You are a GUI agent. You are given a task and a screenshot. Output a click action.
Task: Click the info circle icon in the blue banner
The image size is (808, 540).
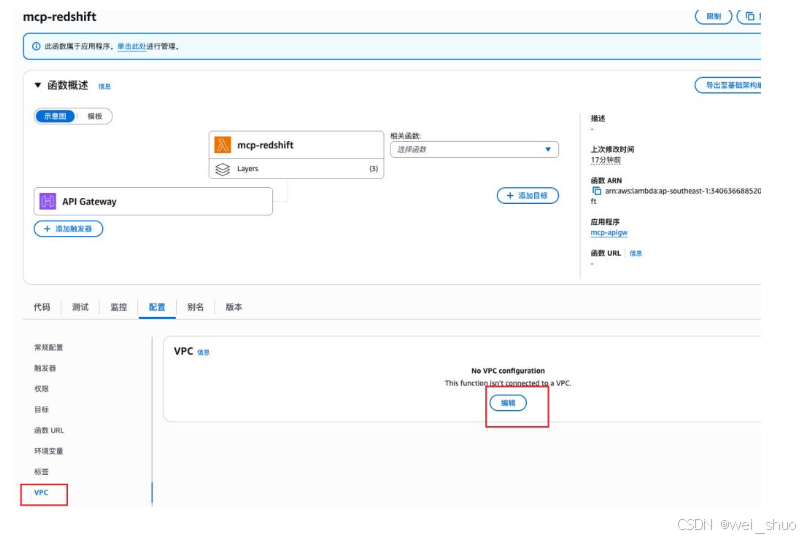point(36,46)
